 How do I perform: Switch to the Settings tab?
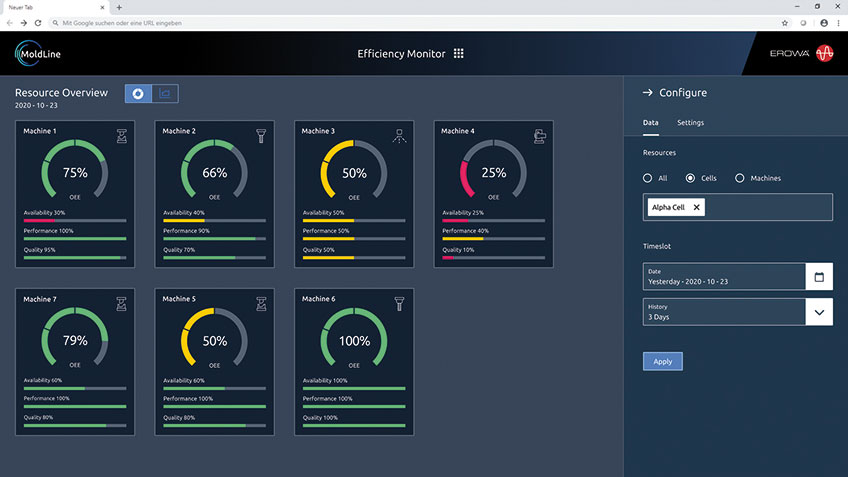[x=690, y=123]
